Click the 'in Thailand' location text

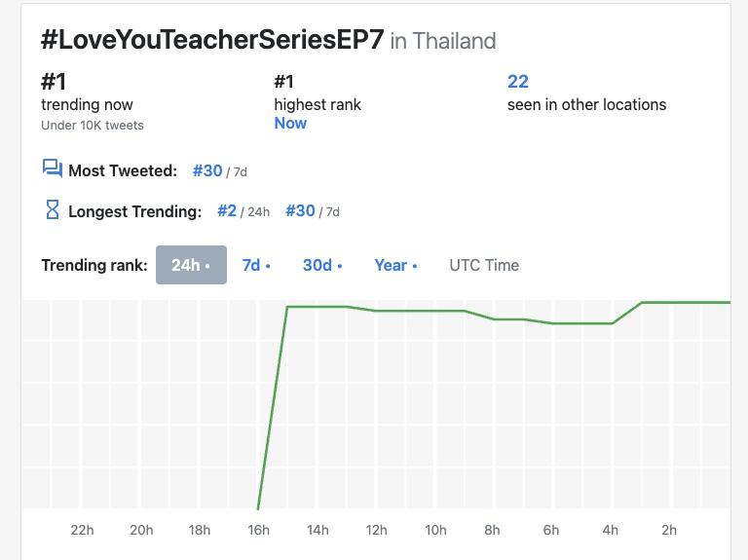click(x=443, y=41)
